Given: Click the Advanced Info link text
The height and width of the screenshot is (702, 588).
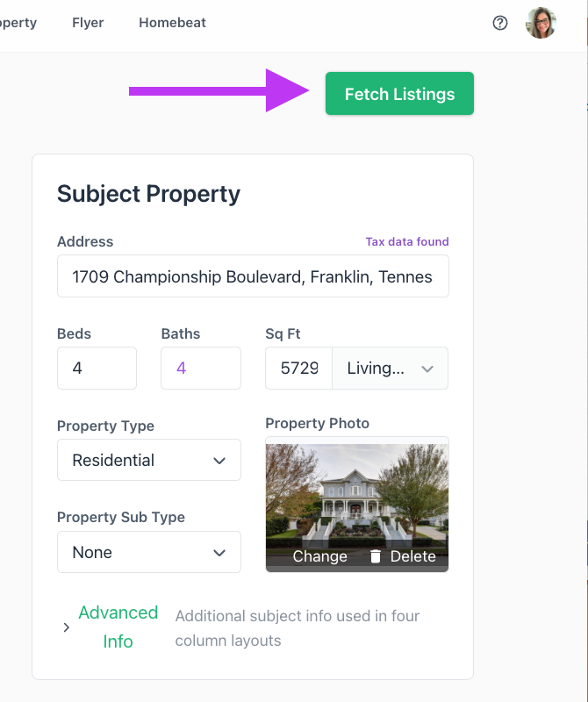Looking at the screenshot, I should click(118, 627).
